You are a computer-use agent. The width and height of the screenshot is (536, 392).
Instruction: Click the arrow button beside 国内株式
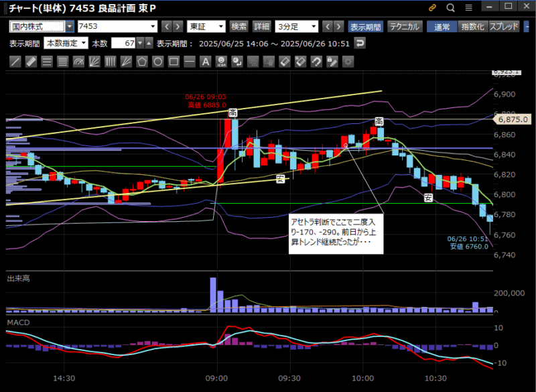tap(70, 26)
